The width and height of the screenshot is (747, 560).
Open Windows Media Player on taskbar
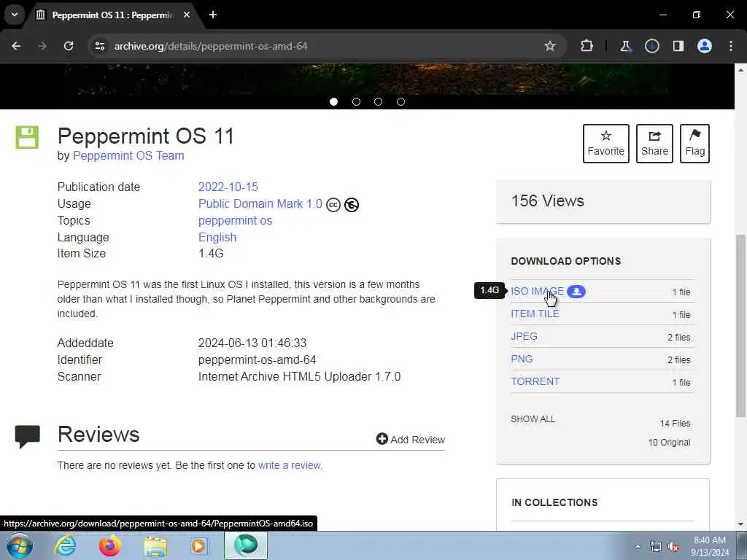[x=200, y=545]
